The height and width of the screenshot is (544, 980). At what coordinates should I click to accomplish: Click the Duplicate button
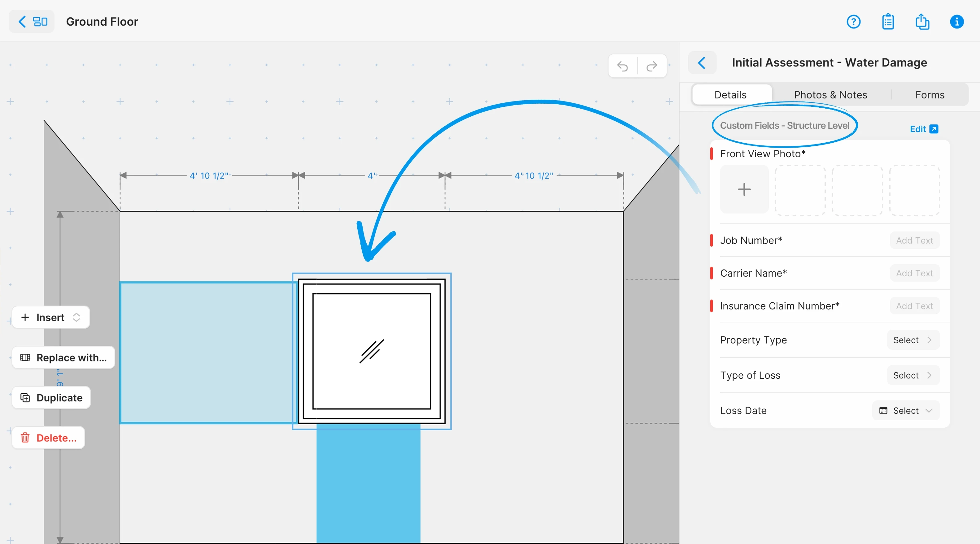click(x=51, y=398)
